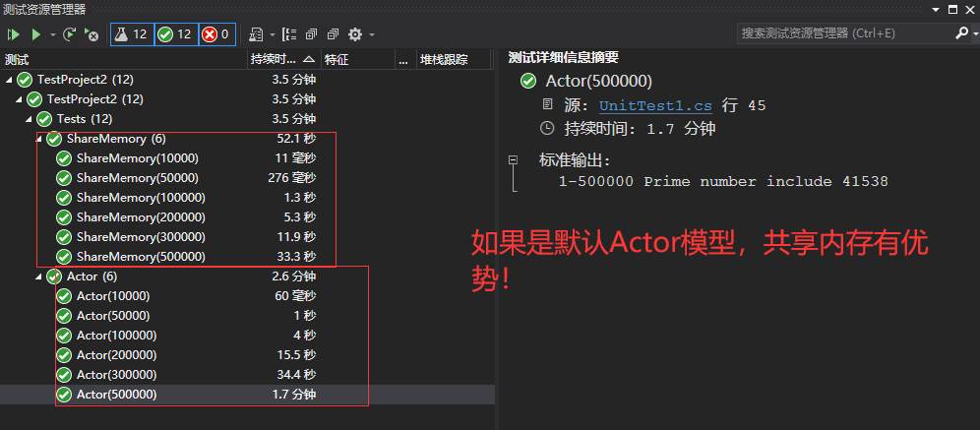980x430 pixels.
Task: Collapse all test nodes
Action: [x=334, y=34]
